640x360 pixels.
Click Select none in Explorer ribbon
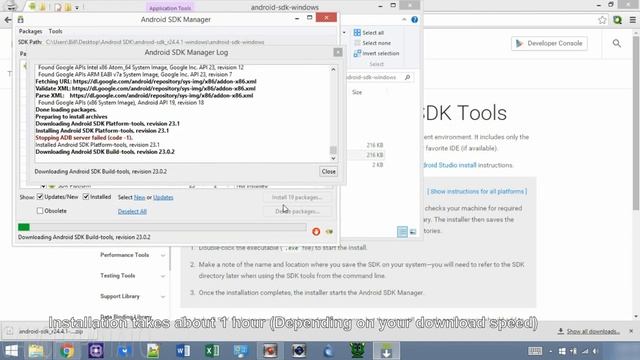tap(373, 43)
